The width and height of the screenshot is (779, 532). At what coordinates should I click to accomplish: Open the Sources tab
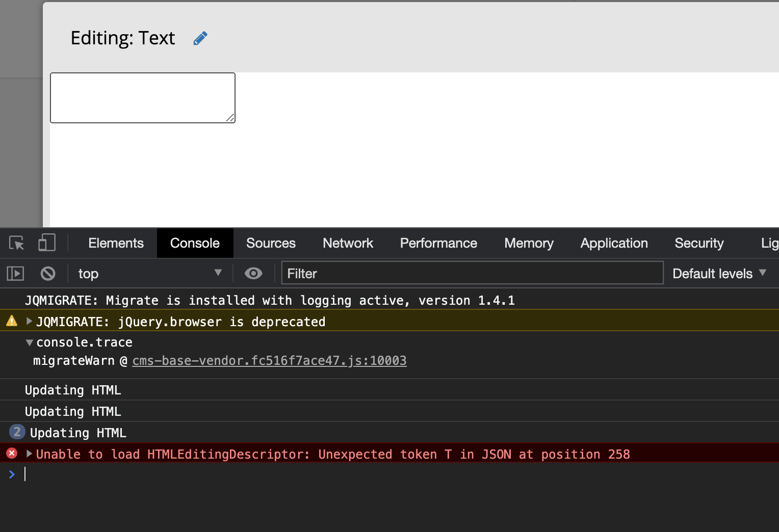coord(271,243)
